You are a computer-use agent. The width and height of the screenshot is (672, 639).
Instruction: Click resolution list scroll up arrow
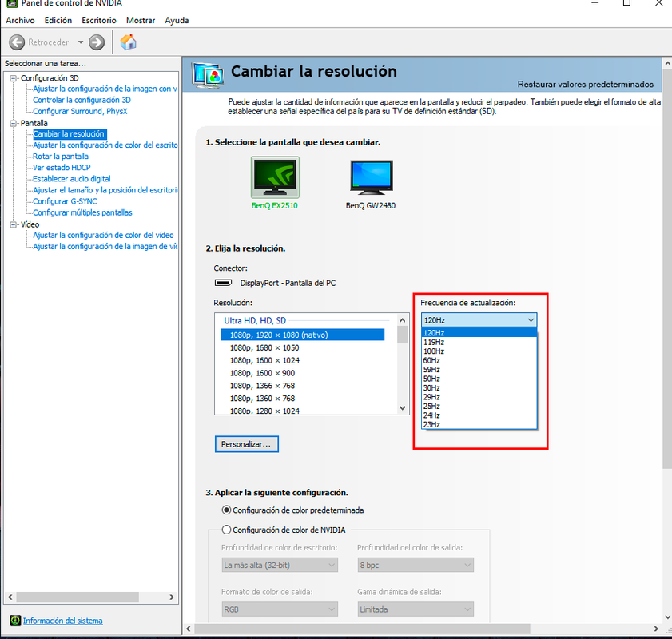coord(403,320)
